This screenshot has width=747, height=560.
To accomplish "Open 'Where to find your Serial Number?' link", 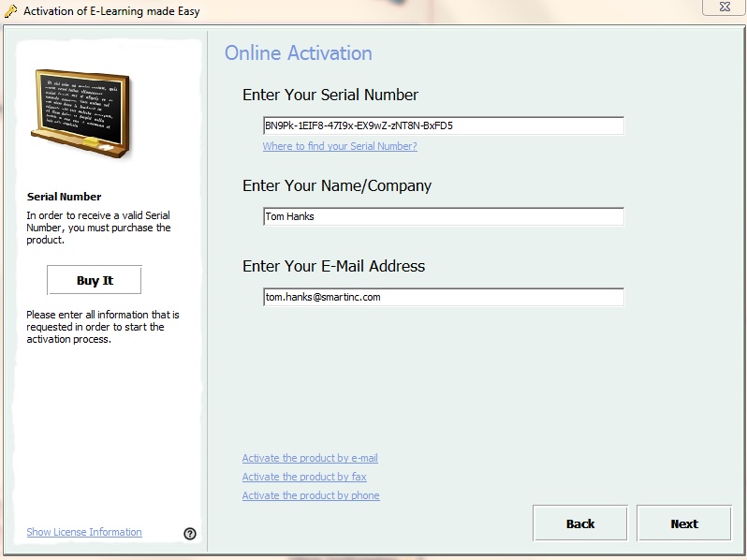I will click(x=340, y=146).
